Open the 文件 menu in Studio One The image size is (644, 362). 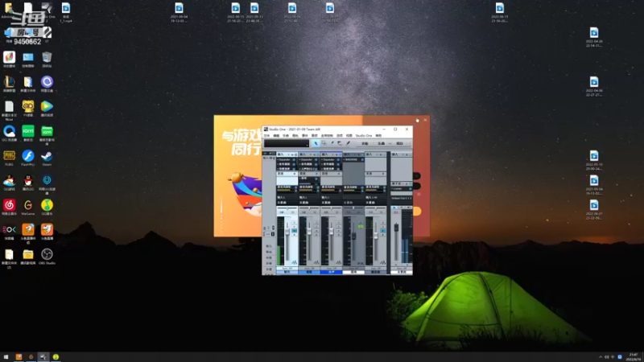[x=266, y=135]
